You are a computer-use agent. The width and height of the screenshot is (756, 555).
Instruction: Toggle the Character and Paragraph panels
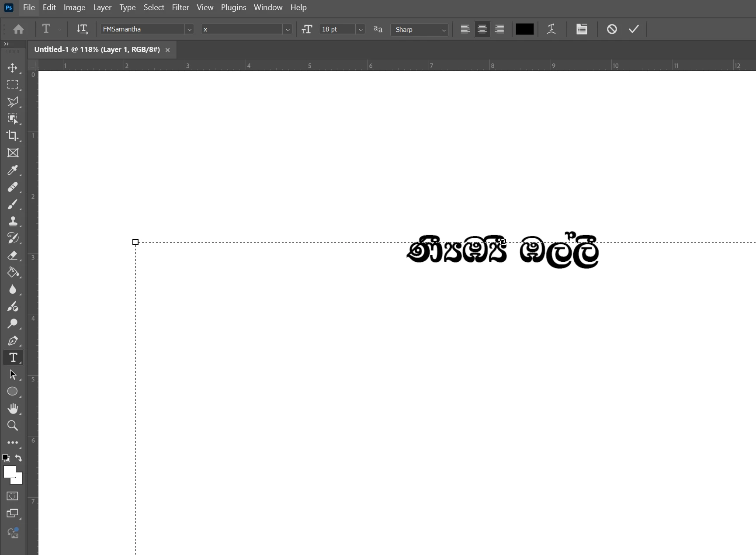click(582, 29)
